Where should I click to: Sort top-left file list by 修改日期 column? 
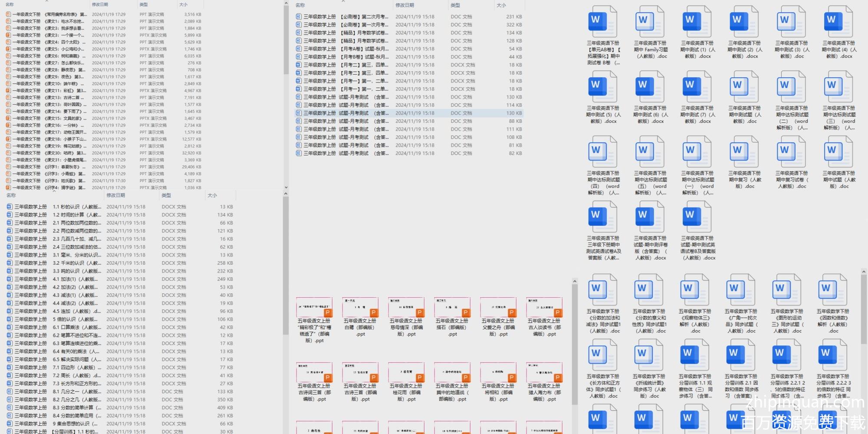click(100, 4)
